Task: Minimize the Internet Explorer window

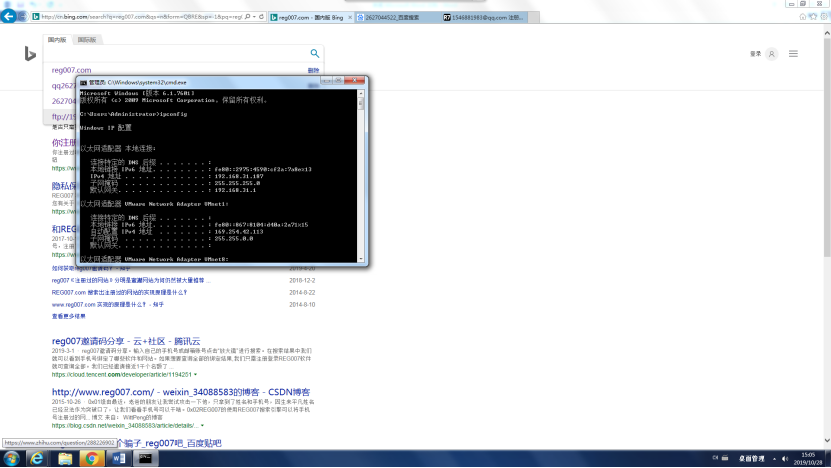Action: coord(791,4)
